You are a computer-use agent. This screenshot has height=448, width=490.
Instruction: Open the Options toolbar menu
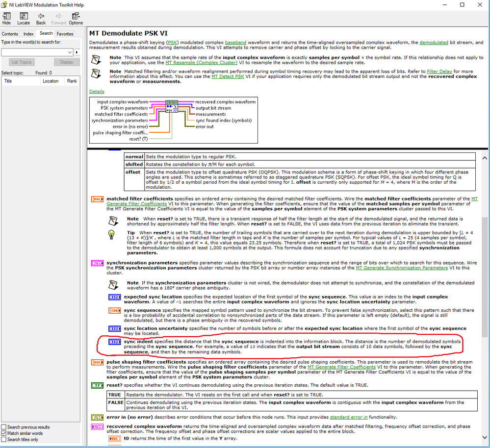(x=76, y=19)
